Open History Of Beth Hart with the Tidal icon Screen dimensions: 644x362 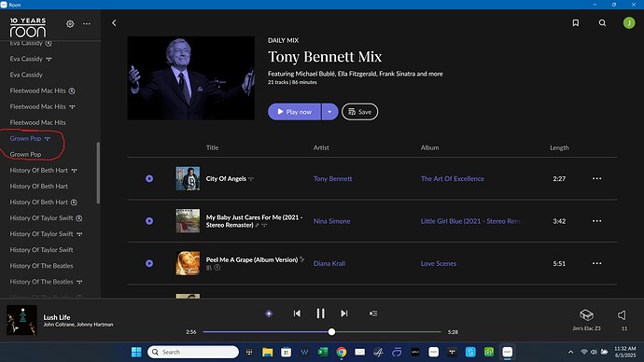point(44,170)
